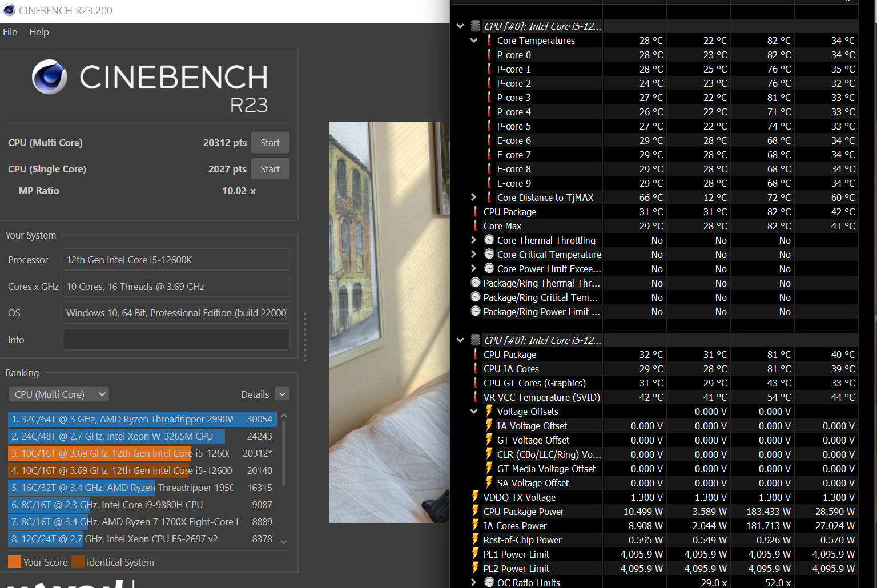
Task: Open the File menu in Cinebench
Action: coord(10,32)
